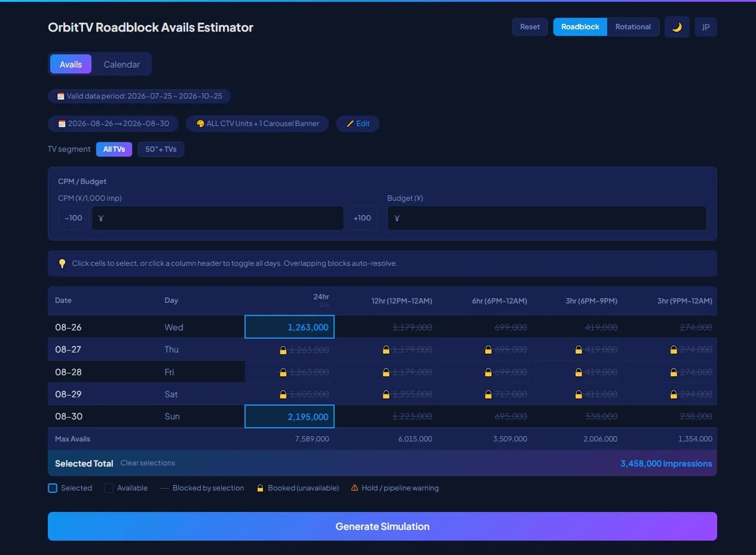Click lock icon in 08-27 24hr cell
This screenshot has width=756, height=555.
pyautogui.click(x=283, y=350)
